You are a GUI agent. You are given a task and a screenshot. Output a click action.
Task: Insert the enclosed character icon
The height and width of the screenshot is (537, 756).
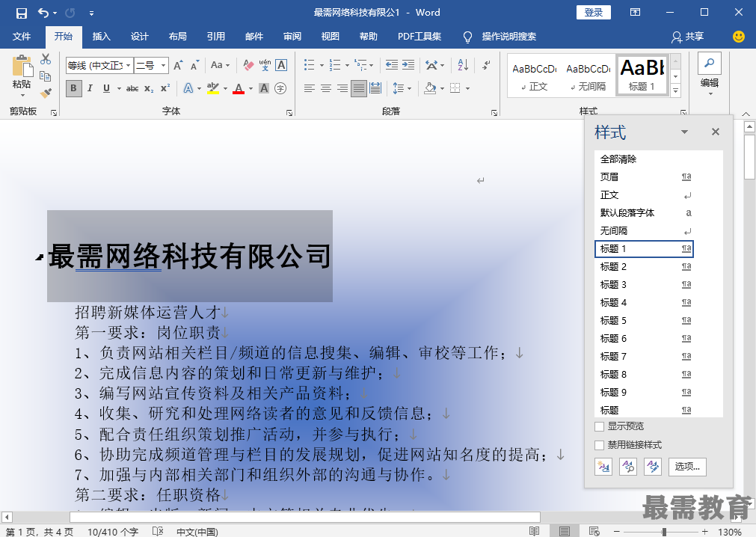[x=280, y=88]
